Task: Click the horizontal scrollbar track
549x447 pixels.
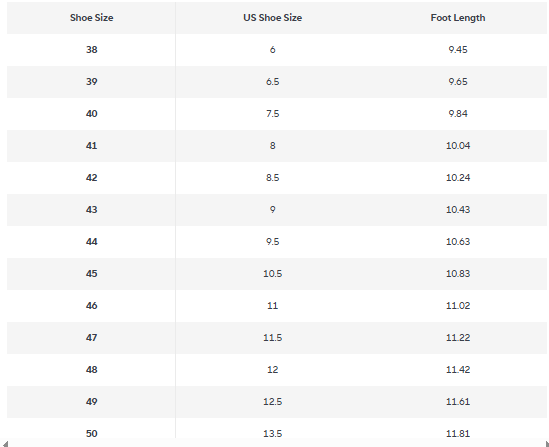Action: coord(276,443)
